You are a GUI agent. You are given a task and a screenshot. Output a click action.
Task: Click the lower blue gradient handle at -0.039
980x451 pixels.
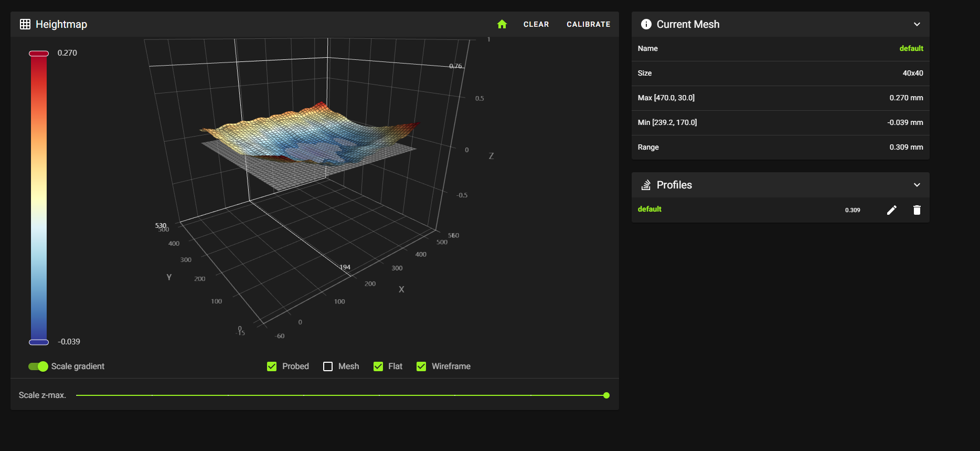point(39,342)
